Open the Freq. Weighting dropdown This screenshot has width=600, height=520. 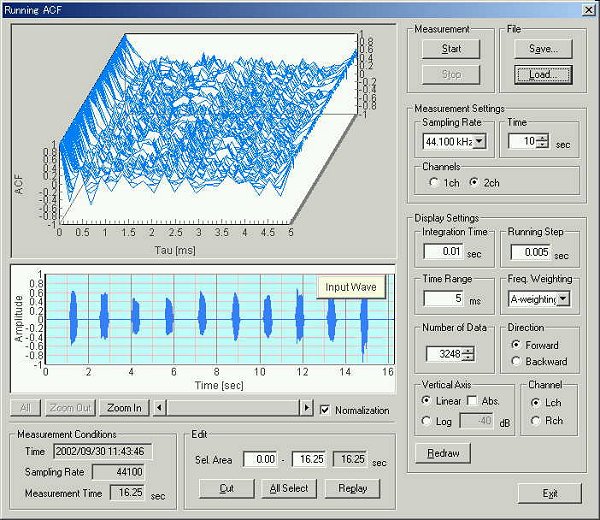(563, 299)
